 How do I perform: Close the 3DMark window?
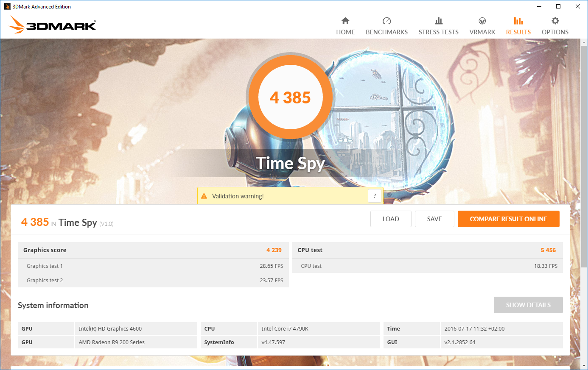click(x=578, y=6)
